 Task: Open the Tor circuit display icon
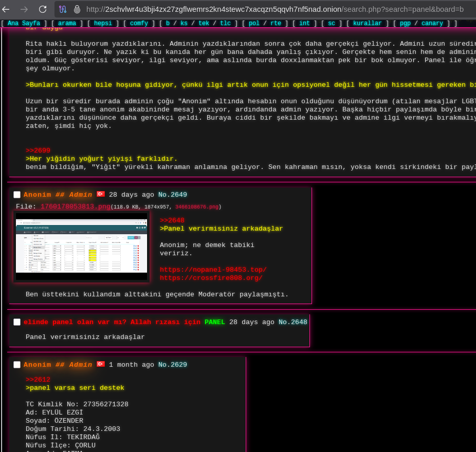(x=63, y=9)
